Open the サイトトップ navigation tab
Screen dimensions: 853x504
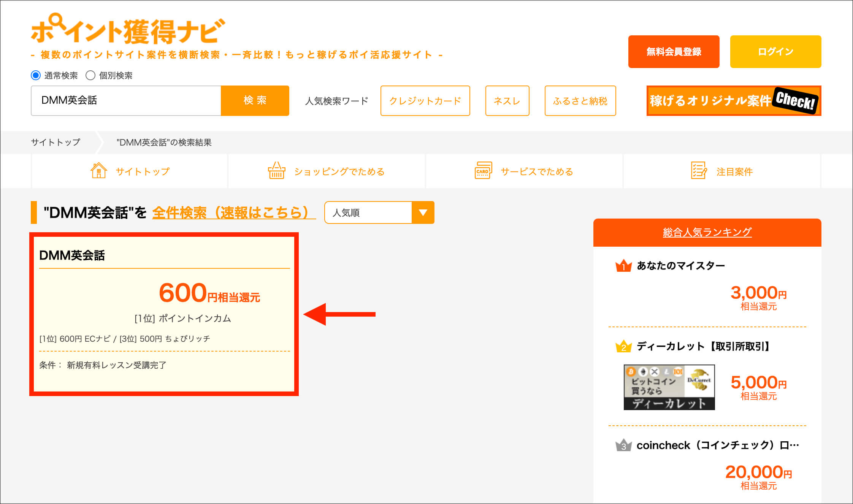(x=129, y=171)
